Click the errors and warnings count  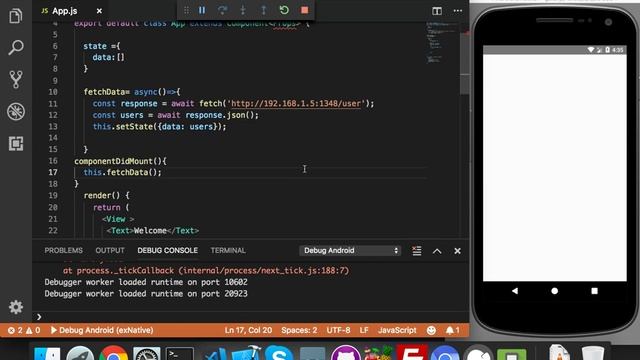24,330
